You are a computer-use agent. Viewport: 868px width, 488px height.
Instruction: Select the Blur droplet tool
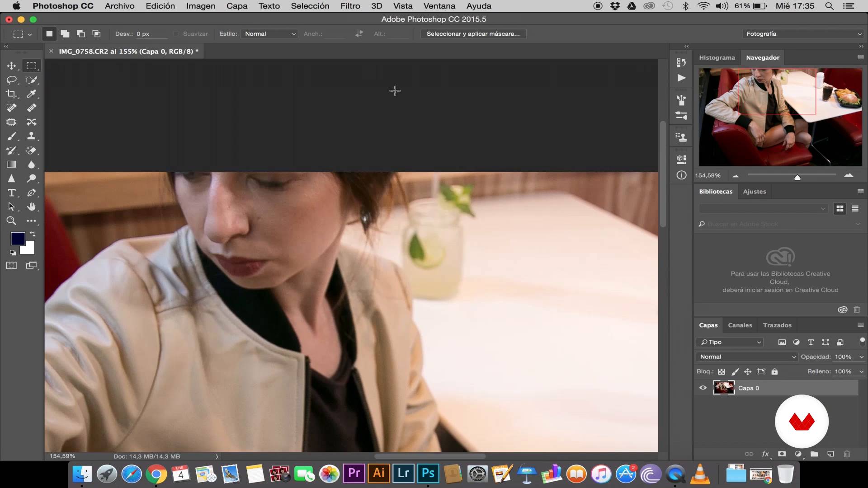[x=31, y=164]
